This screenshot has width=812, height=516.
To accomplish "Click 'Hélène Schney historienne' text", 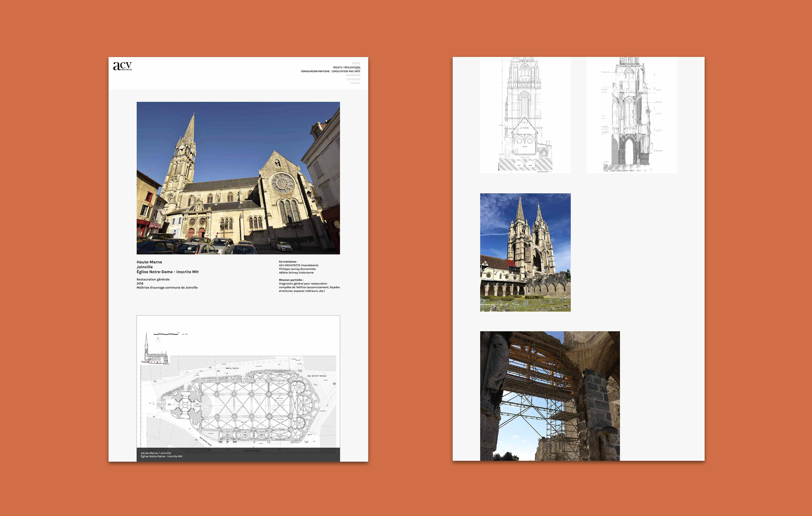I will tap(296, 273).
